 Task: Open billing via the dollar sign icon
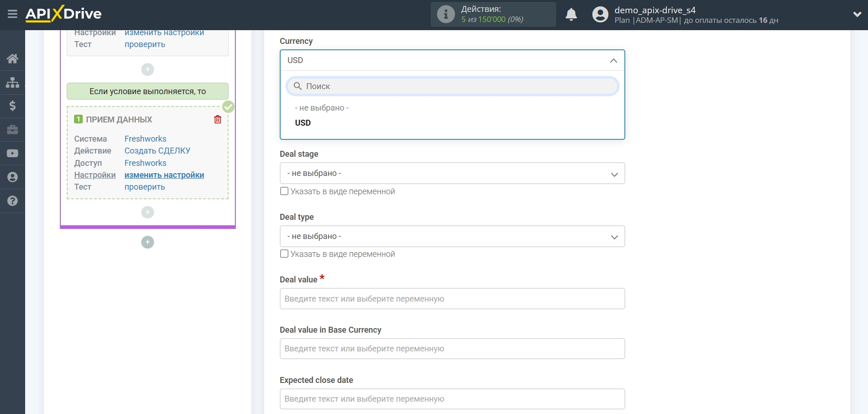tap(12, 106)
